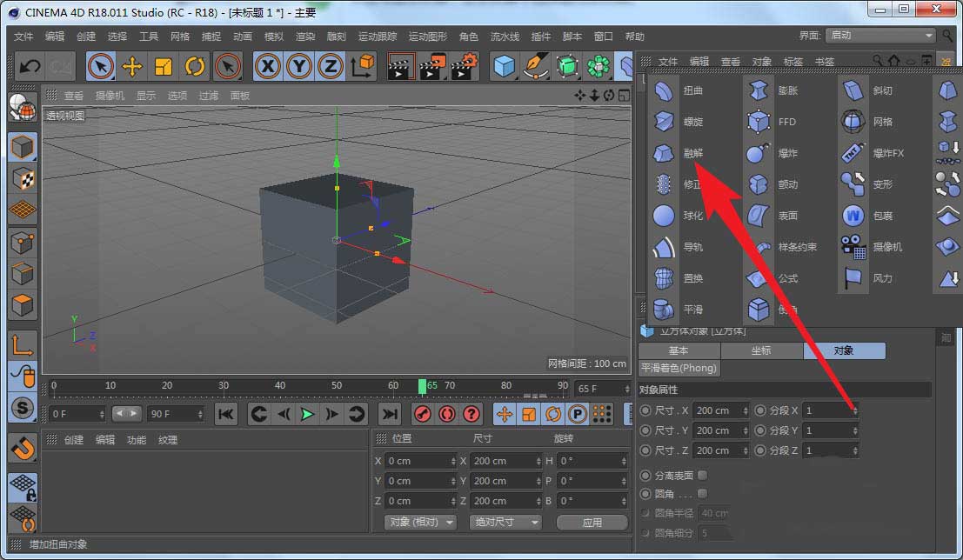Click the 扭曲 (Bend) deformer icon
The image size is (963, 560).
tap(665, 90)
